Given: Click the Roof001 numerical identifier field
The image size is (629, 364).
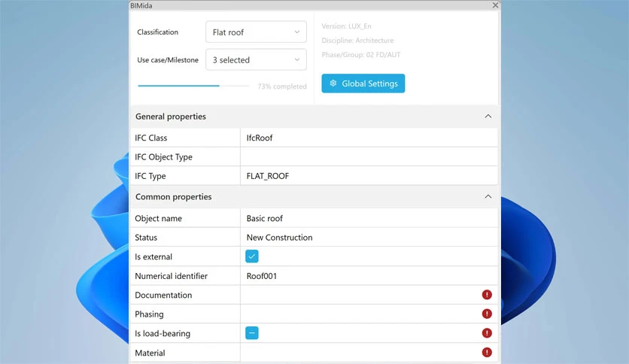Looking at the screenshot, I should [369, 276].
